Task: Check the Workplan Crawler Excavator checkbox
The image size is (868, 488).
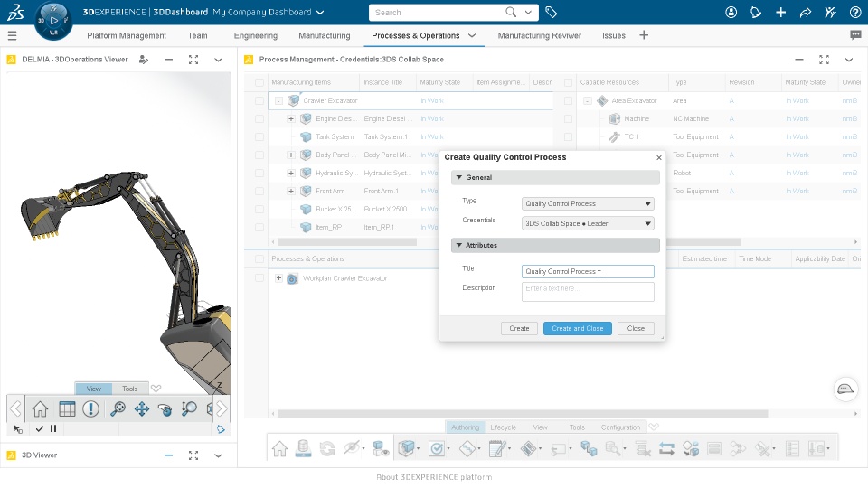Action: click(259, 277)
